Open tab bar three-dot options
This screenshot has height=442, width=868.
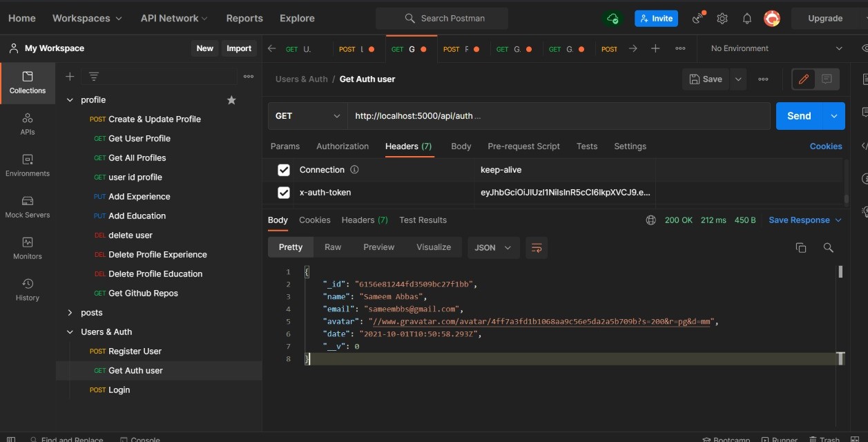680,49
